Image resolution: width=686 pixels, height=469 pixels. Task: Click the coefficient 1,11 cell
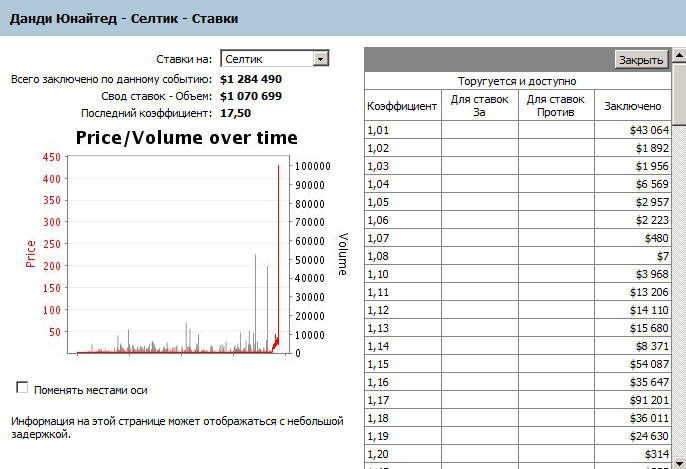[x=402, y=291]
